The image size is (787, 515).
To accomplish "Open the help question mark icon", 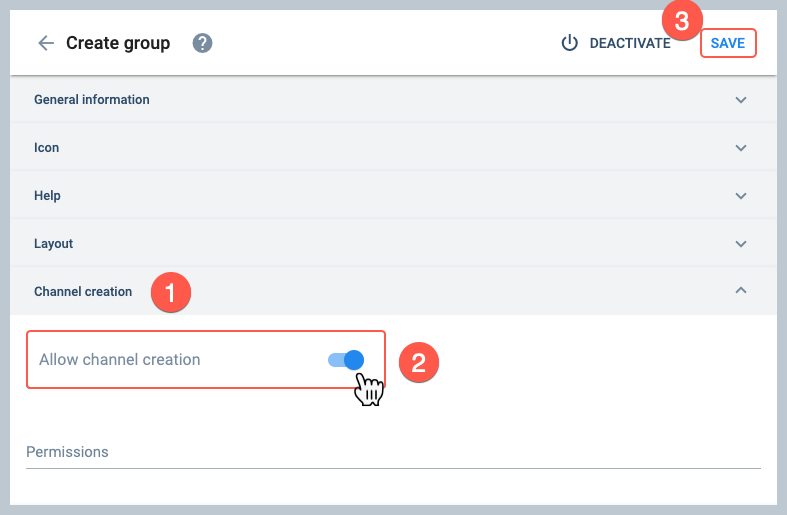I will [x=202, y=43].
